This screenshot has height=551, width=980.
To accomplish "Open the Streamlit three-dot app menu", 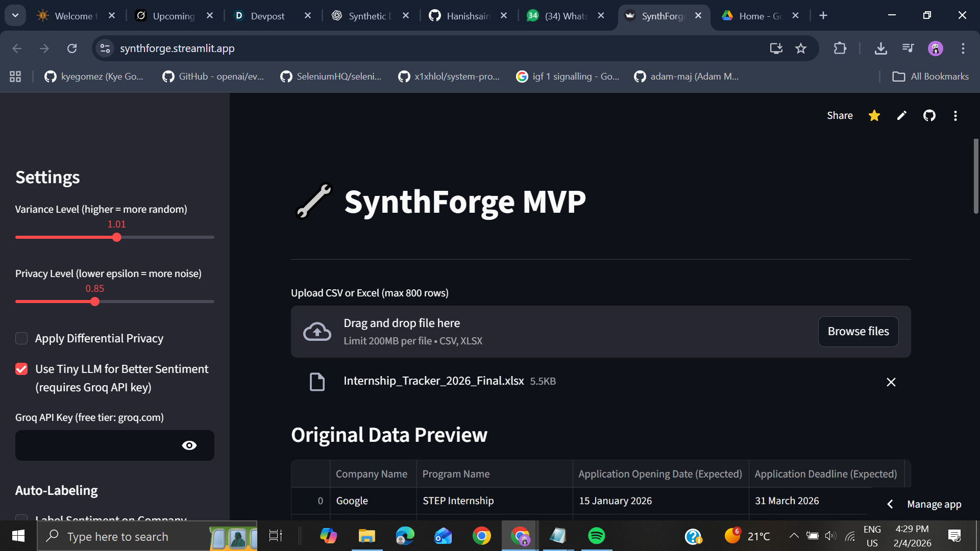I will [955, 116].
